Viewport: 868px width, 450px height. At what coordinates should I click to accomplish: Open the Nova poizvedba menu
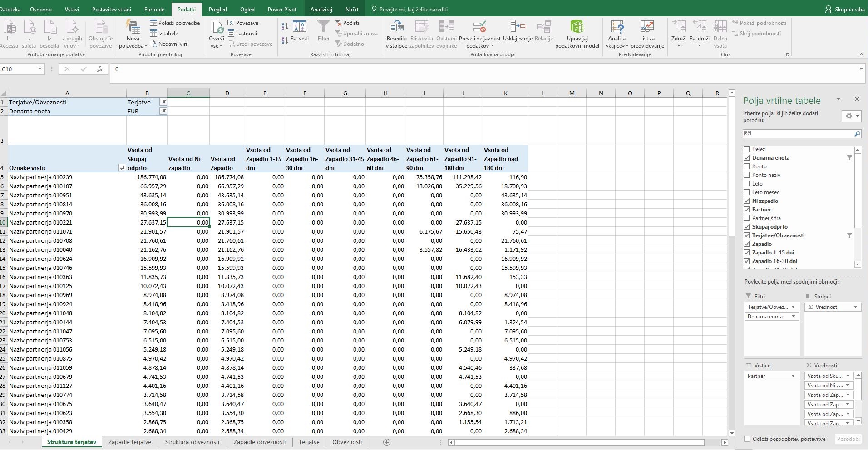(x=133, y=34)
